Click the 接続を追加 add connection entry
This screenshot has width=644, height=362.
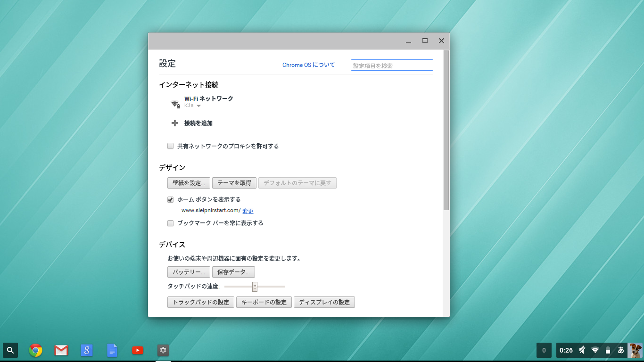[198, 123]
